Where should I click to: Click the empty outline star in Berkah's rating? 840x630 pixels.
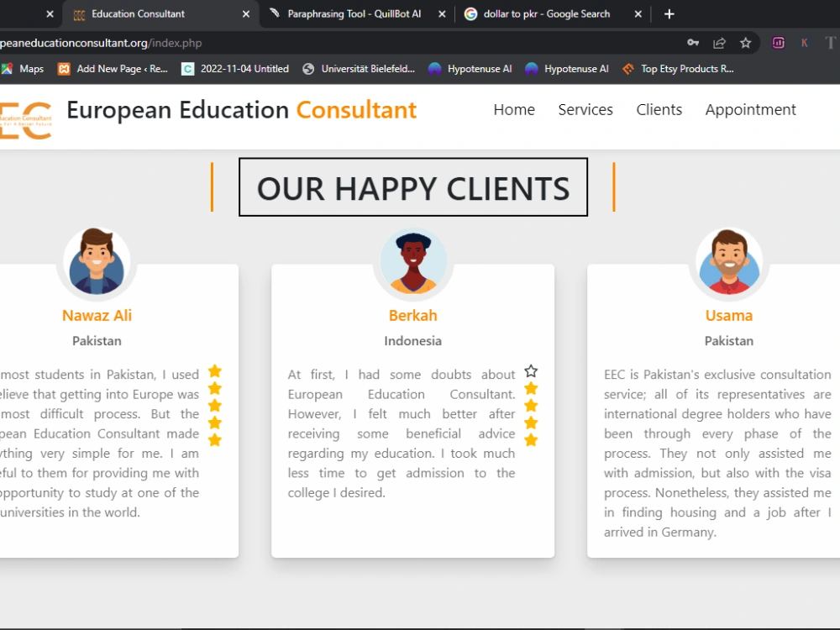531,370
